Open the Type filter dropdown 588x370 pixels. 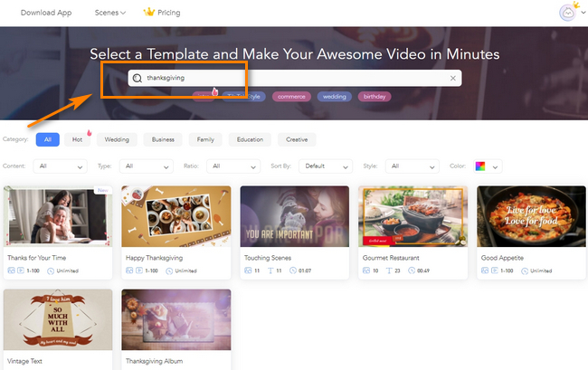click(x=147, y=166)
